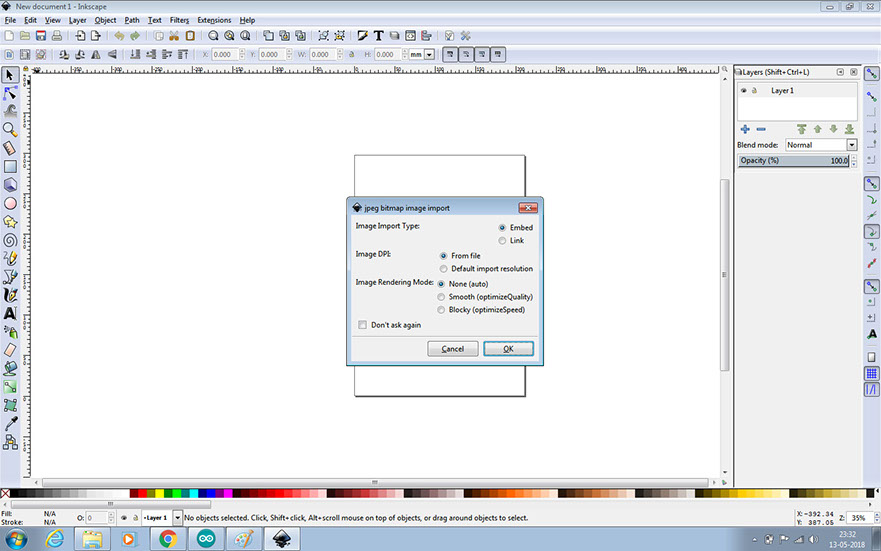The height and width of the screenshot is (551, 881).
Task: Check the Don't ask again box
Action: [x=362, y=325]
